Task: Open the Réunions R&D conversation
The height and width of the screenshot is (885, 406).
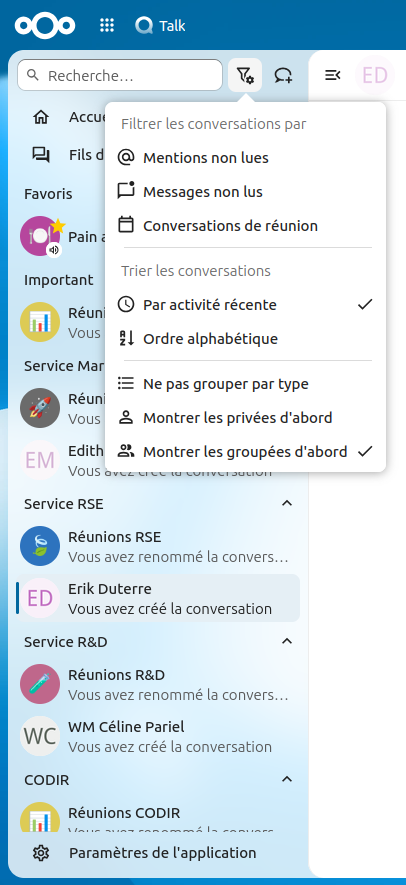Action: [158, 684]
